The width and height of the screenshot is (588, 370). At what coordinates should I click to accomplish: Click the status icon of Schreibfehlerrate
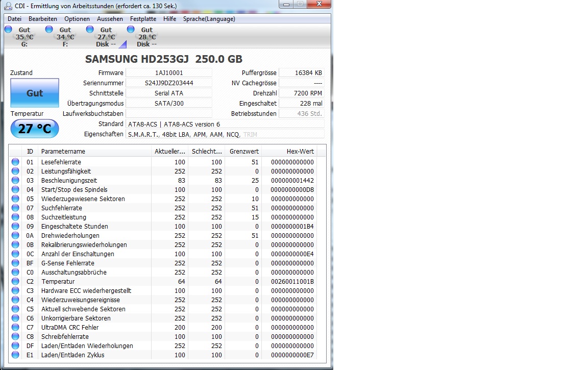coord(15,336)
